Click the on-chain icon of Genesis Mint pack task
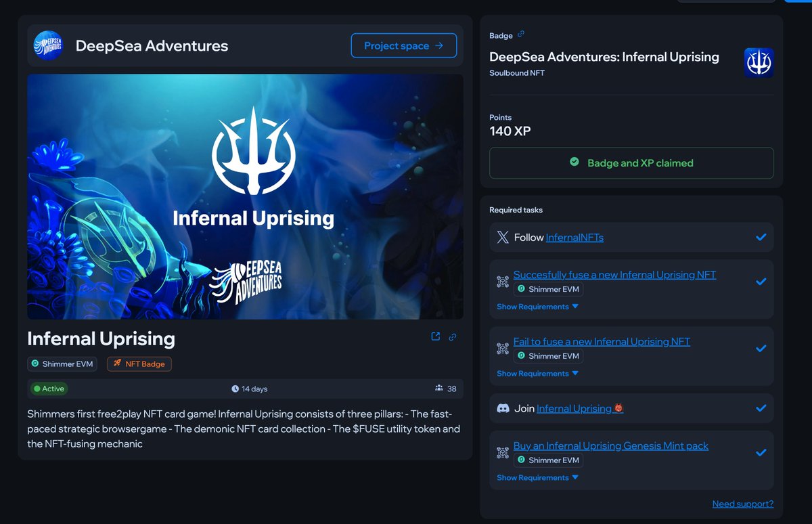Image resolution: width=812 pixels, height=524 pixels. pos(503,453)
